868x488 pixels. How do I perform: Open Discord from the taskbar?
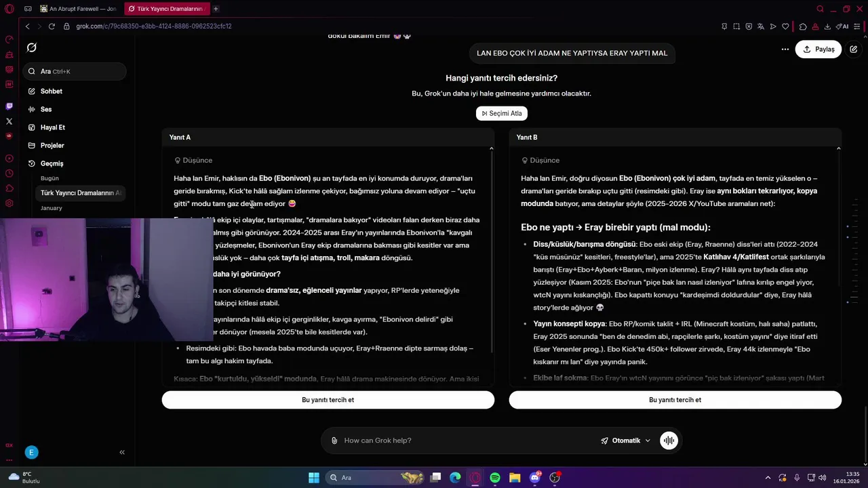pyautogui.click(x=535, y=478)
